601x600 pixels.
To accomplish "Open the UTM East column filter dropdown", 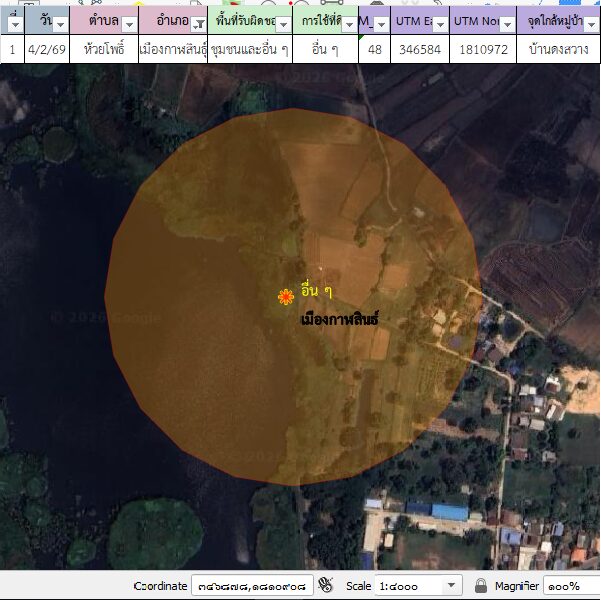I will click(x=440, y=23).
